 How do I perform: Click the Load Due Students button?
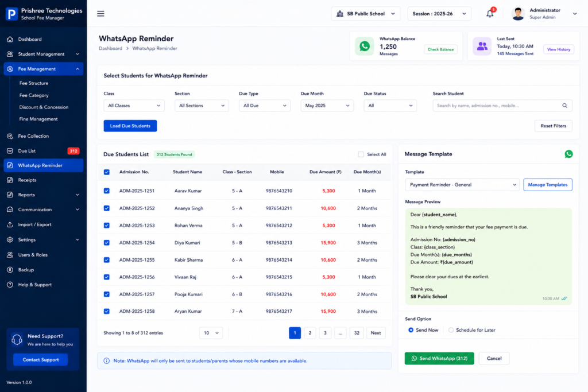point(130,126)
